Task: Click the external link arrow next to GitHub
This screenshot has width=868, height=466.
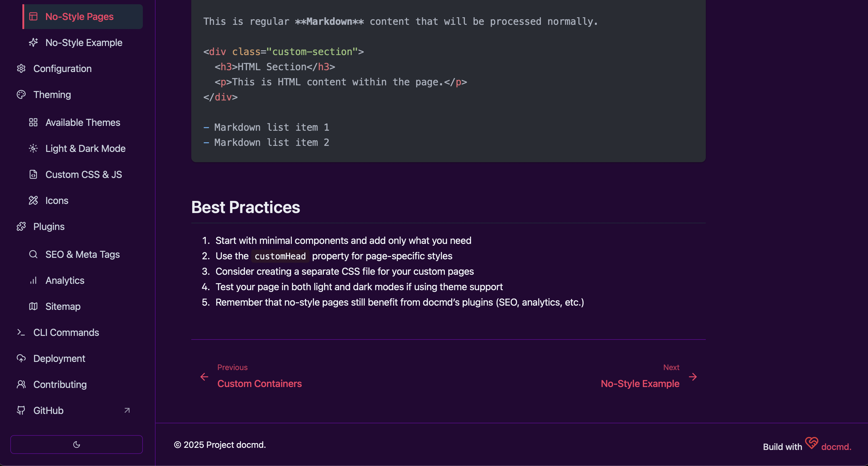Action: [x=127, y=410]
